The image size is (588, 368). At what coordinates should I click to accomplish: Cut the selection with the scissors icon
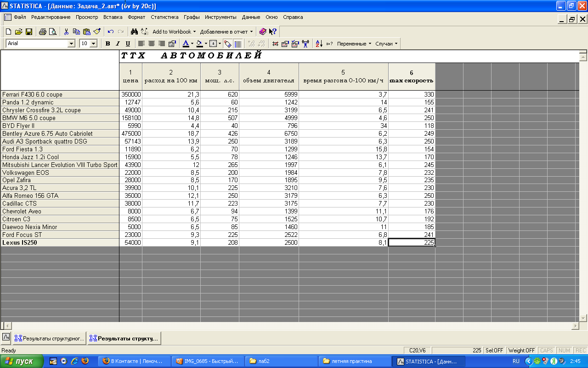pos(66,32)
